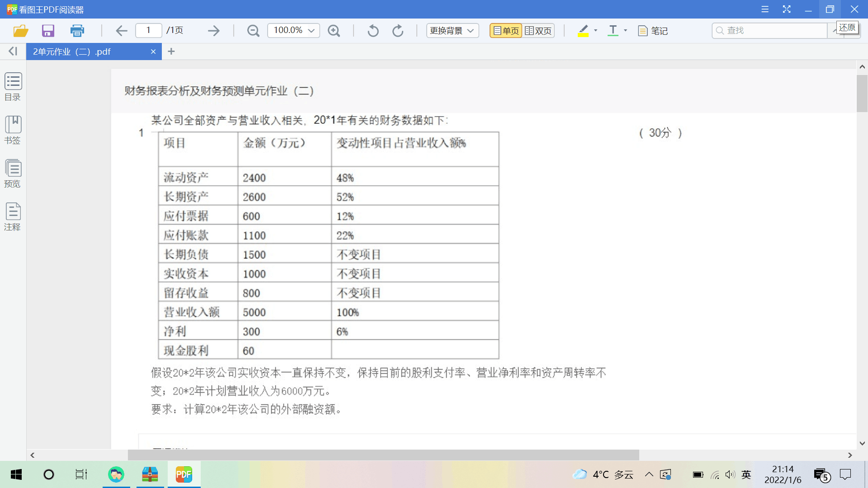Image resolution: width=868 pixels, height=488 pixels.
Task: Expand the highlighter color dropdown arrow
Action: click(595, 31)
